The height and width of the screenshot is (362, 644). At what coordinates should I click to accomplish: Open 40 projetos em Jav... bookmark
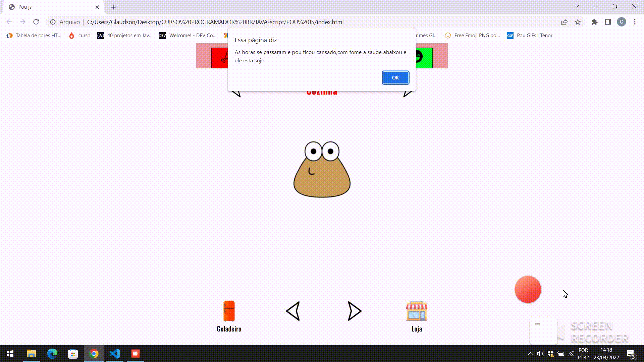(x=125, y=36)
